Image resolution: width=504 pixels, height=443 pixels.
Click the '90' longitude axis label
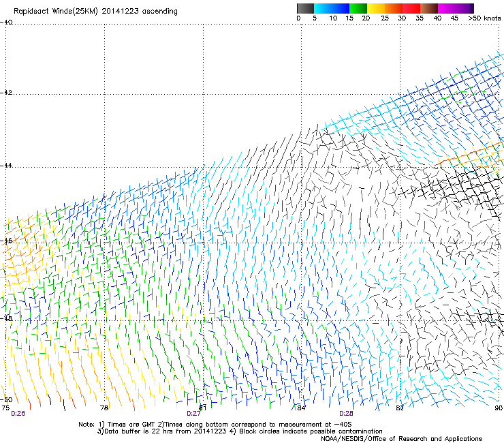click(x=499, y=408)
